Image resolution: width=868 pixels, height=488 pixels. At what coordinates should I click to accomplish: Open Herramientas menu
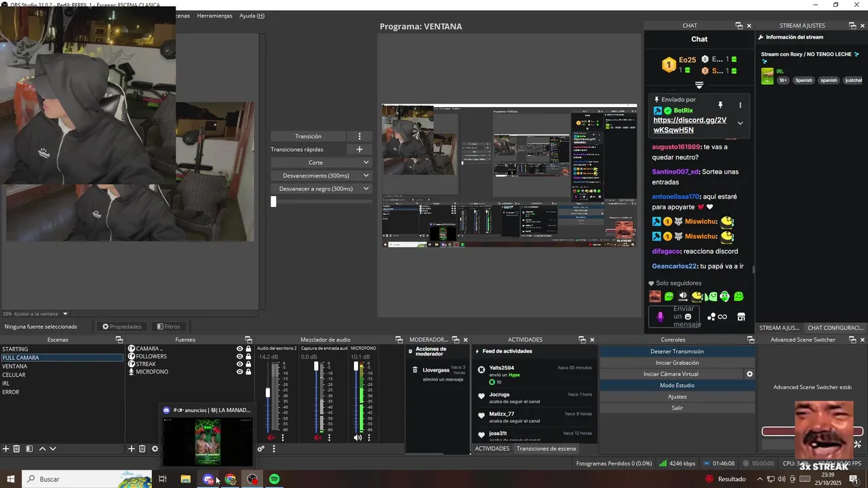point(214,16)
